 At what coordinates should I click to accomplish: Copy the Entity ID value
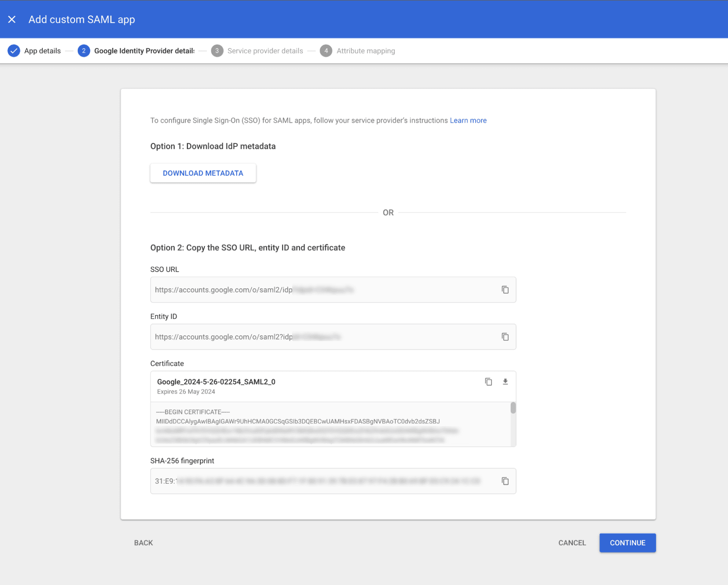pos(505,337)
